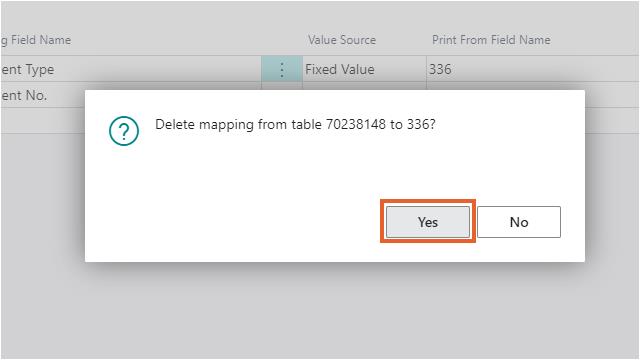640x360 pixels.
Task: Click the '336?' at the message end
Action: pos(421,124)
